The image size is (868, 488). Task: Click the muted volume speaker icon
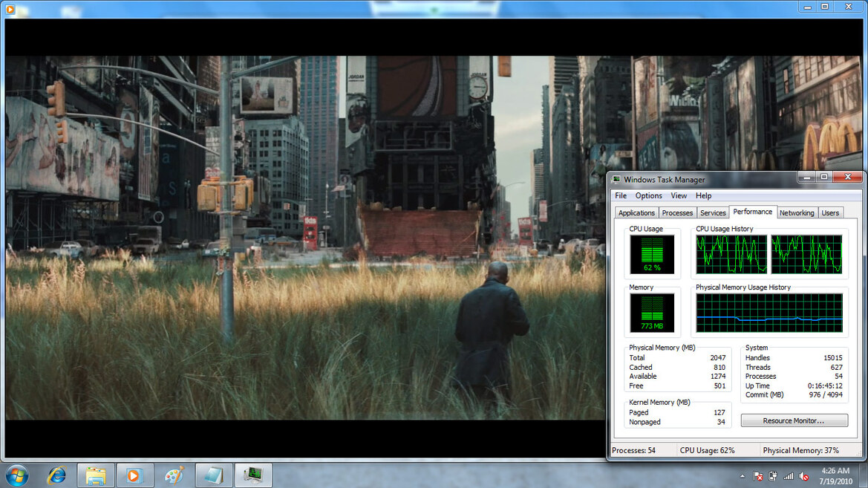[x=804, y=476]
